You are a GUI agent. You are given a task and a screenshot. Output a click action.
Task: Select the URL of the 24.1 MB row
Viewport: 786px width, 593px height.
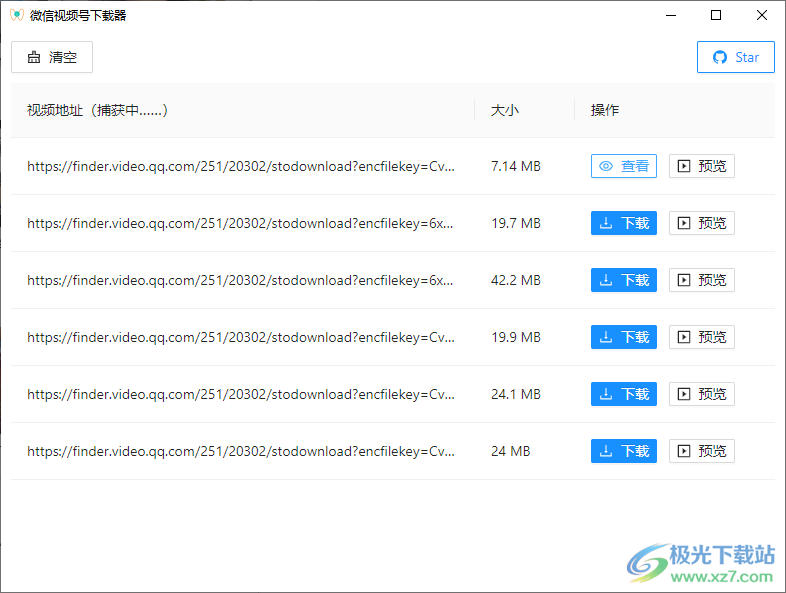tap(241, 394)
